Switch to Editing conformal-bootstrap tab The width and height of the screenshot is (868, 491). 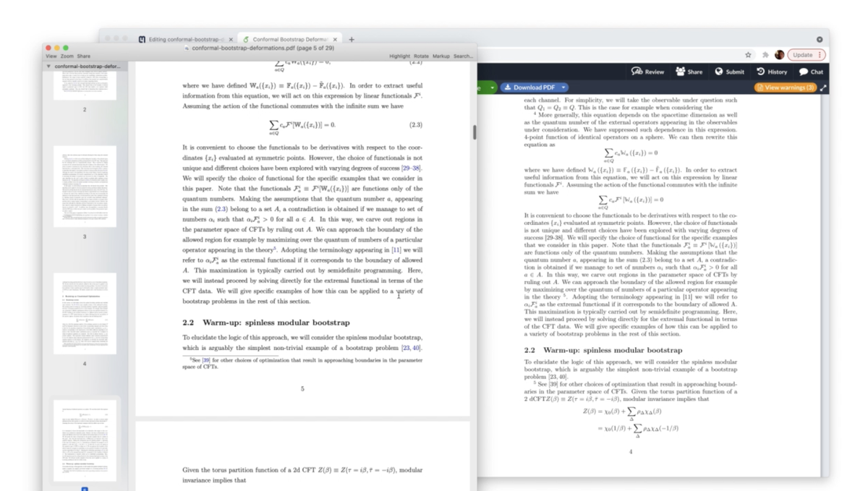185,40
